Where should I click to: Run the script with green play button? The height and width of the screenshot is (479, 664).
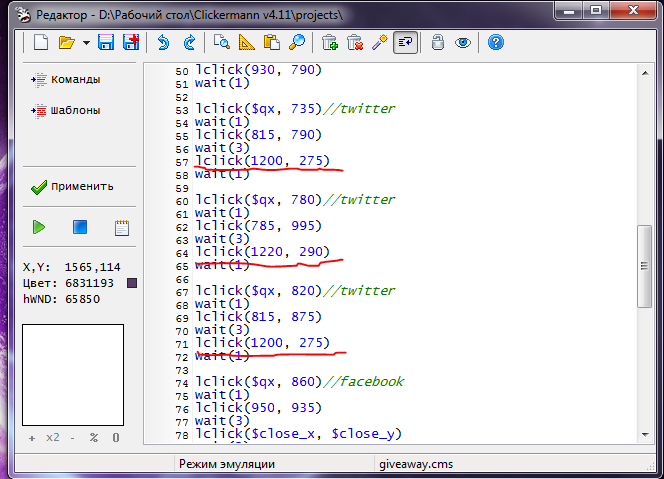[39, 227]
